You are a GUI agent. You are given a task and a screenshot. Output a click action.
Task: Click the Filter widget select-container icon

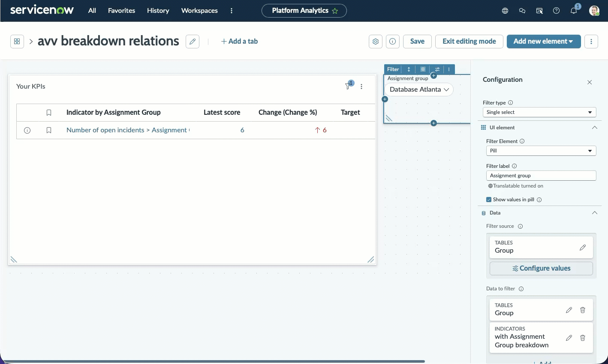pyautogui.click(x=423, y=69)
